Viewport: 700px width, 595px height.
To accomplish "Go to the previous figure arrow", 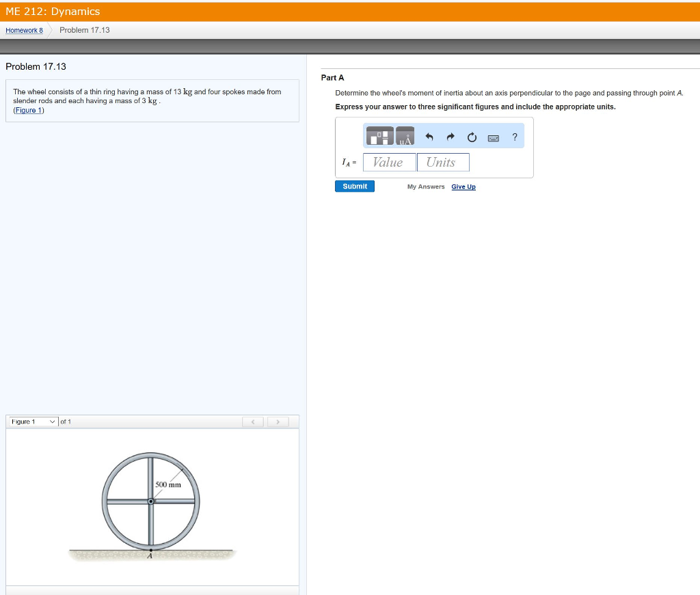I will (254, 422).
